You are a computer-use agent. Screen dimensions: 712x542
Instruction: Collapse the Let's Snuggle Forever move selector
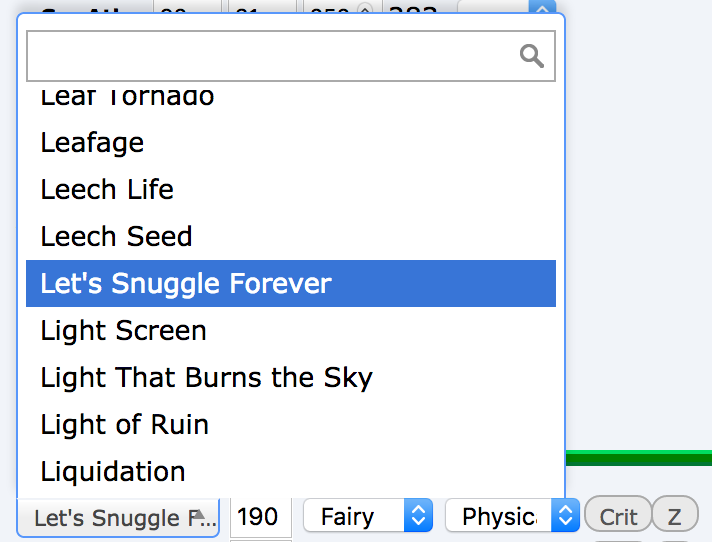coord(118,517)
